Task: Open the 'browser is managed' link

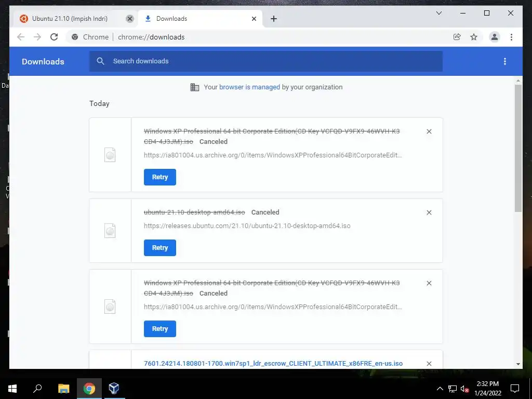Action: click(x=249, y=87)
